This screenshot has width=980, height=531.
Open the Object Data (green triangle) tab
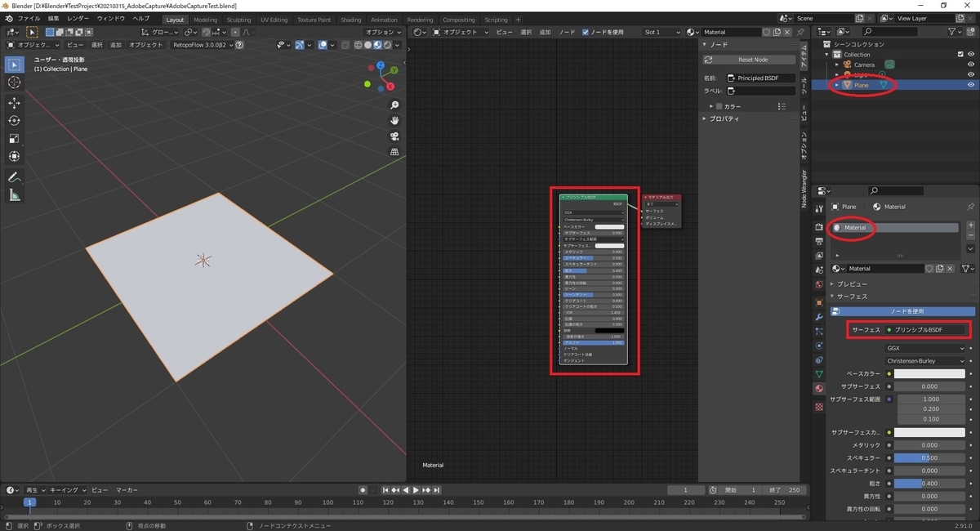pyautogui.click(x=819, y=374)
